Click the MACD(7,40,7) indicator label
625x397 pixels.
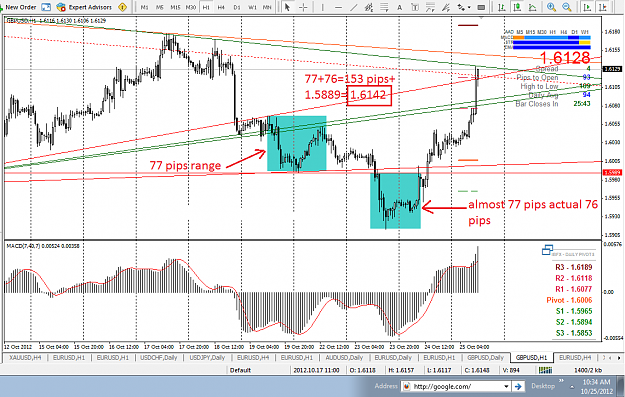click(x=43, y=246)
